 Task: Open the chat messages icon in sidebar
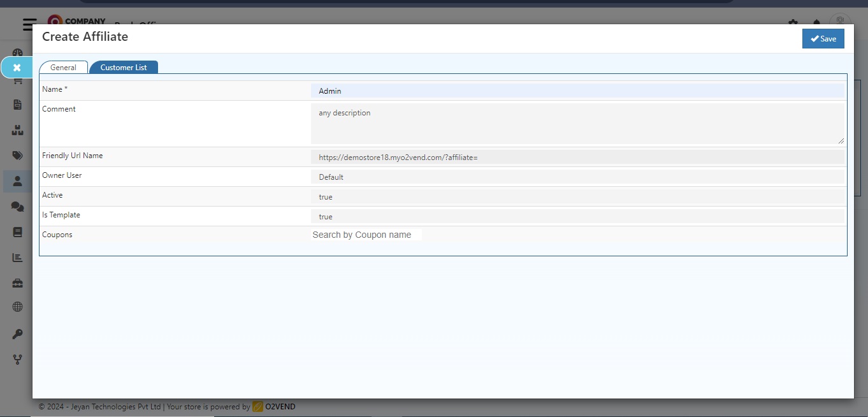pyautogui.click(x=17, y=207)
